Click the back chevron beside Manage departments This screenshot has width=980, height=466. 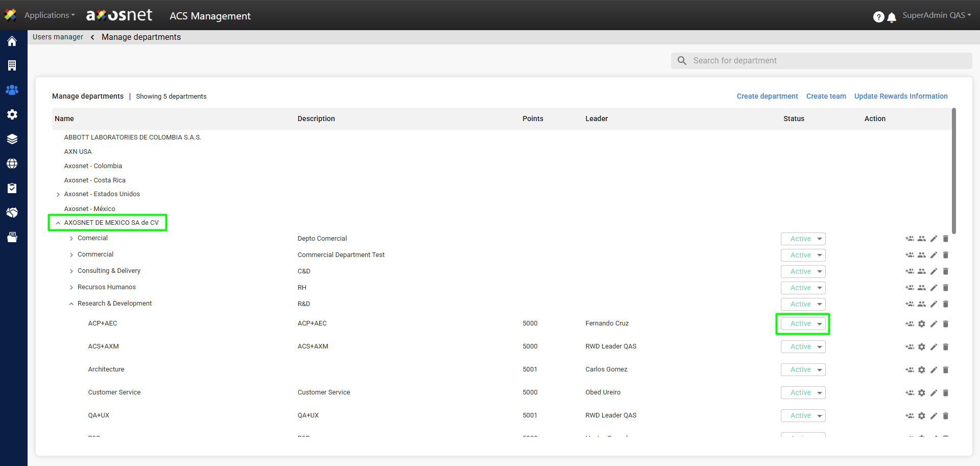(x=92, y=37)
